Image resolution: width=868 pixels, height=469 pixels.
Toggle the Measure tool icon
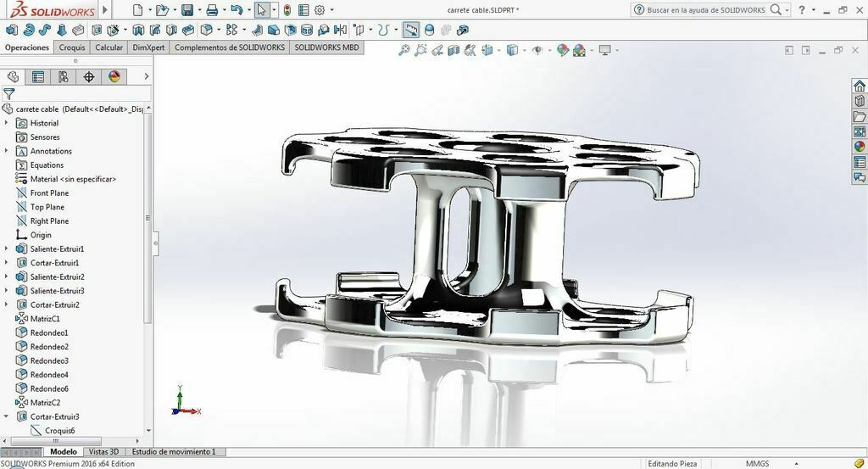[x=411, y=30]
